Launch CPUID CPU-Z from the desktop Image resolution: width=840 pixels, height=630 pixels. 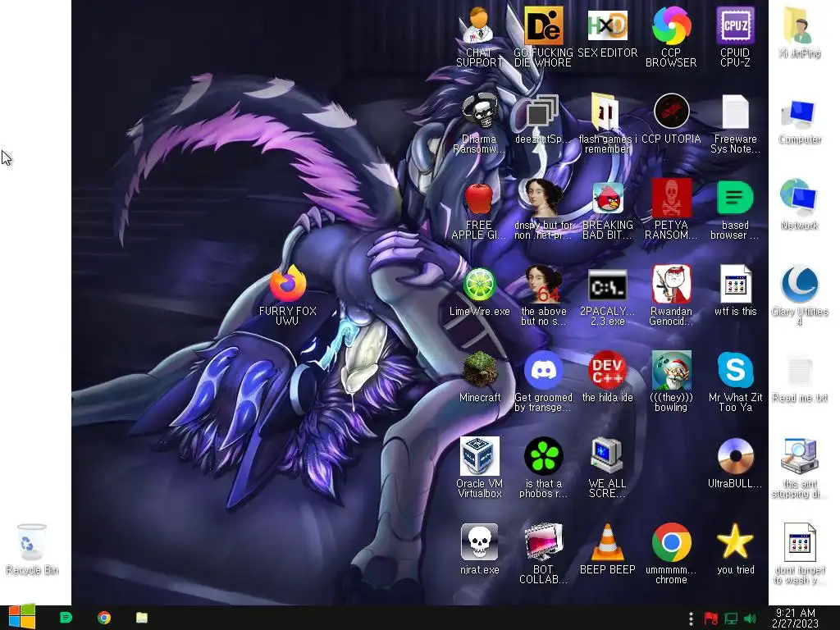click(735, 36)
